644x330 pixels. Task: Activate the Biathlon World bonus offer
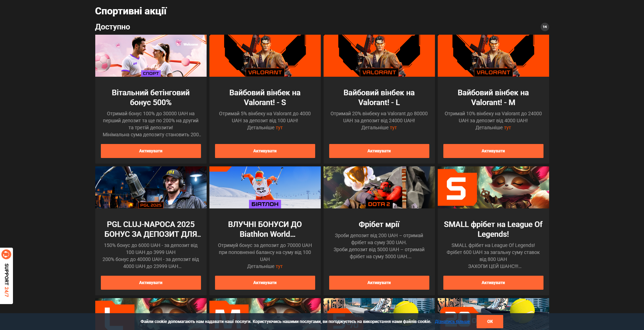tap(265, 283)
